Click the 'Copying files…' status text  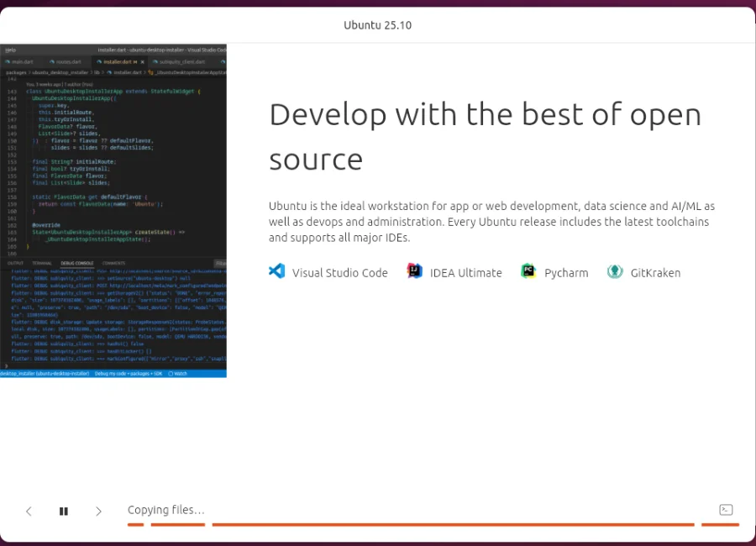(x=165, y=510)
